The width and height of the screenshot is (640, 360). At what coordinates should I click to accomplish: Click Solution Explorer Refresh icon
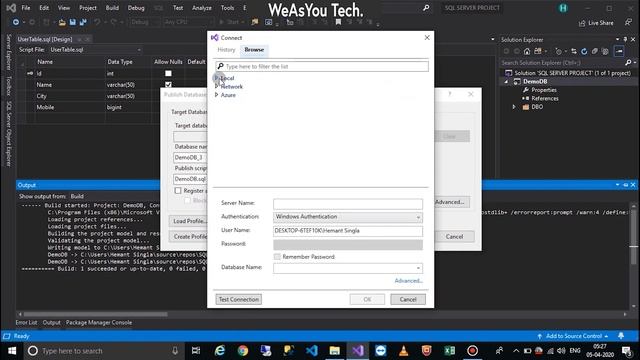(x=584, y=51)
